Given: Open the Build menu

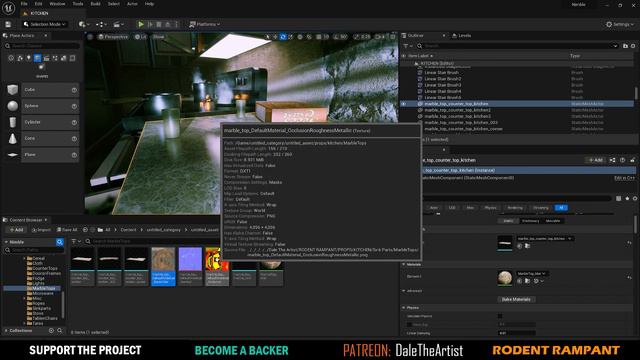Looking at the screenshot, I should (96, 4).
